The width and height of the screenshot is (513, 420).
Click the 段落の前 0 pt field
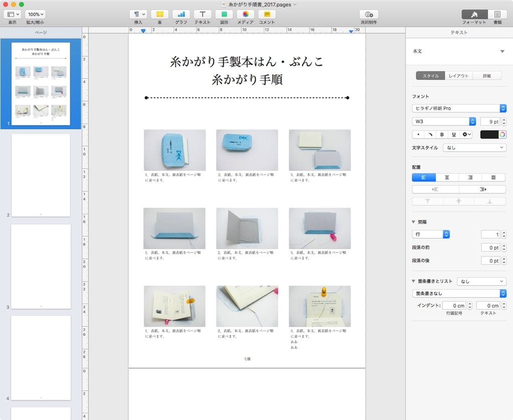point(490,248)
